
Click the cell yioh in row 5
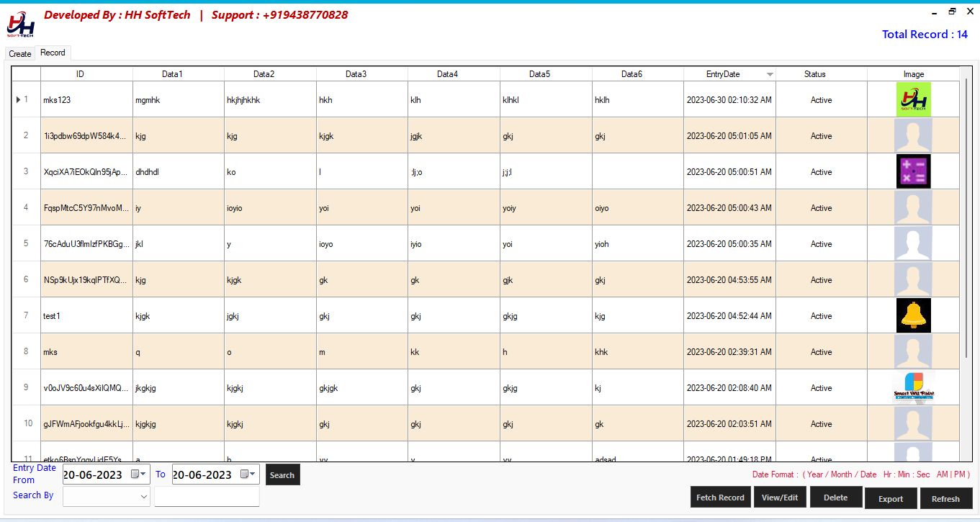pos(638,244)
